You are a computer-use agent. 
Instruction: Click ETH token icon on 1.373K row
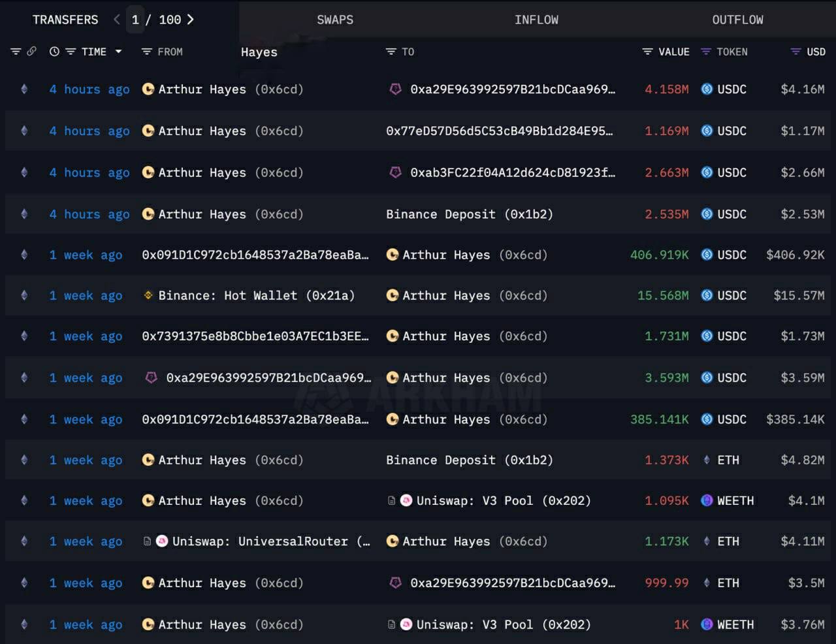coord(707,460)
